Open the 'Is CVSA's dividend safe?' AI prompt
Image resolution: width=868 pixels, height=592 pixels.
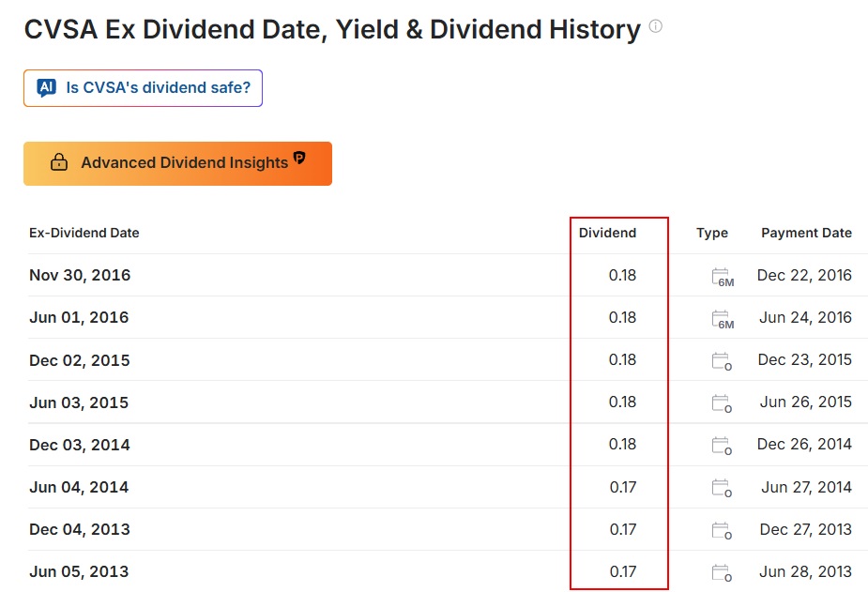coord(143,88)
